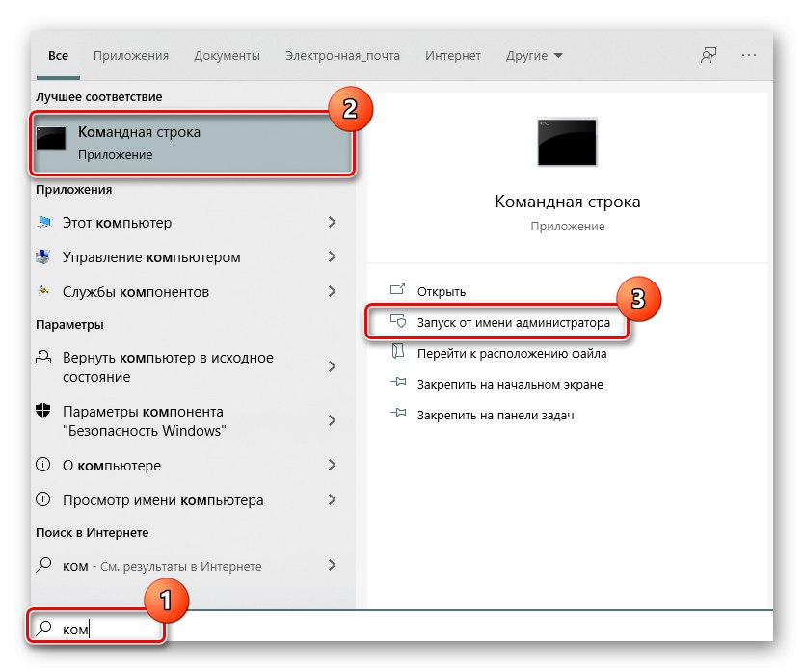Screen dimensions: 804x672
Task: Open the Другие dropdown filter
Action: [x=534, y=55]
